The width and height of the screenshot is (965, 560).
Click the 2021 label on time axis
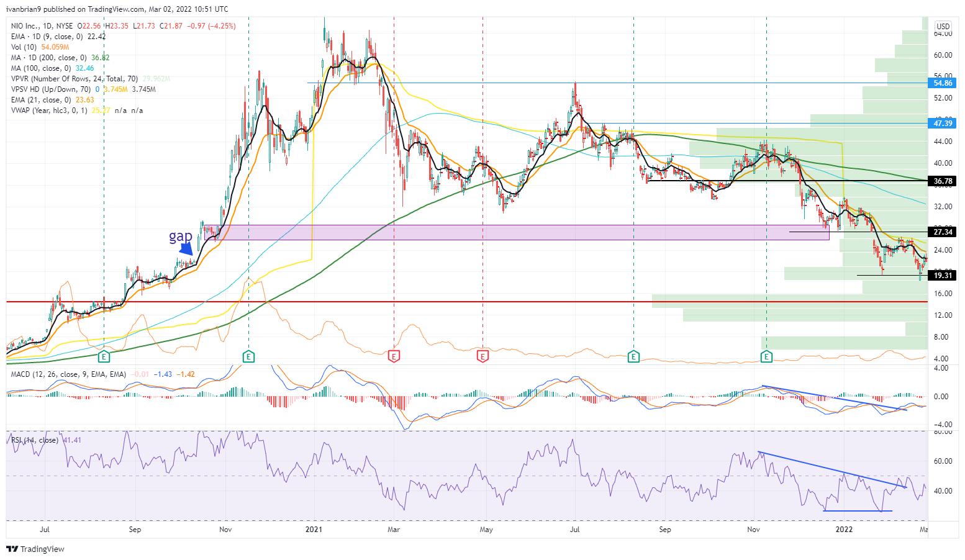click(314, 530)
